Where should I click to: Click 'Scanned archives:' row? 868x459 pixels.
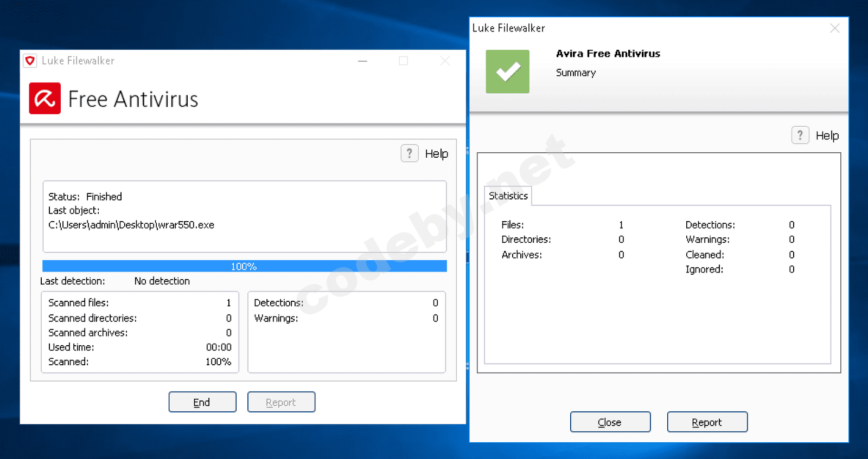coord(140,333)
